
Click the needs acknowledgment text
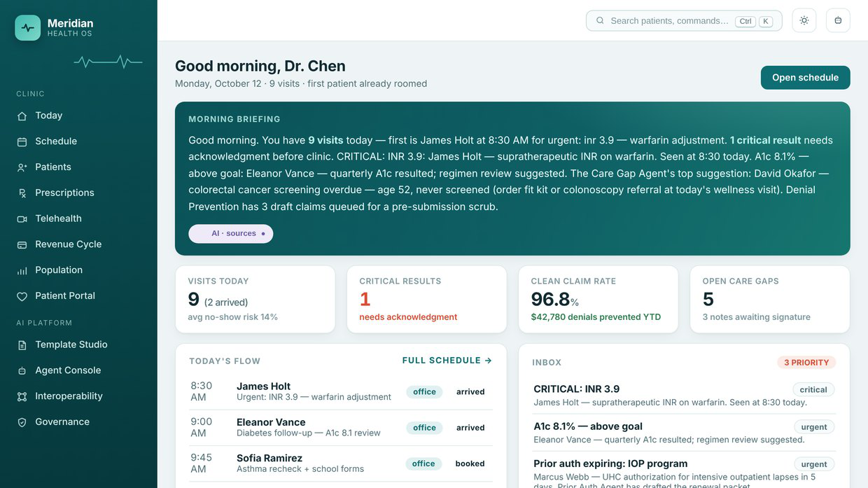click(408, 317)
